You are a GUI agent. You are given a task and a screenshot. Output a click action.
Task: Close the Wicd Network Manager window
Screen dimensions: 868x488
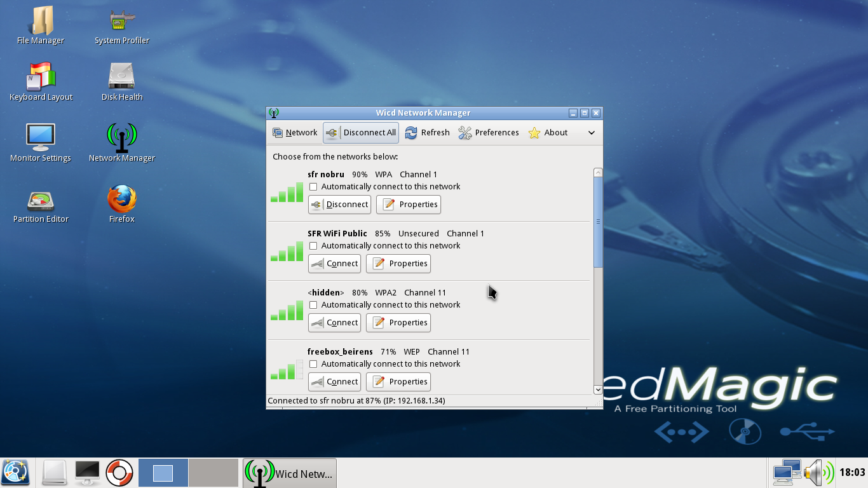pyautogui.click(x=596, y=113)
